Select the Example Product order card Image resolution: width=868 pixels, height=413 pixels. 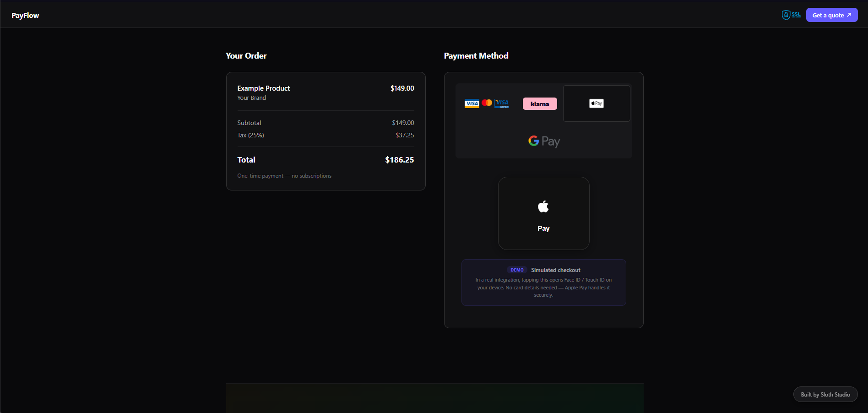click(325, 131)
